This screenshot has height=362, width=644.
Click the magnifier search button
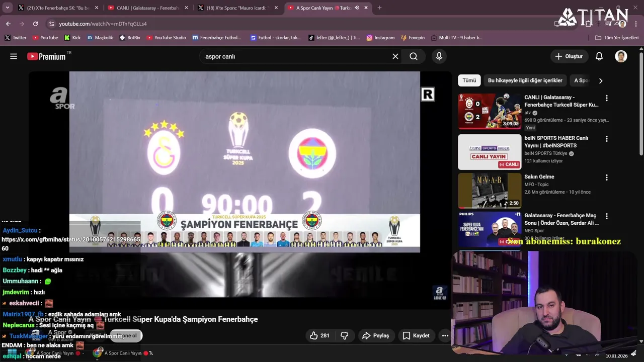tap(414, 56)
